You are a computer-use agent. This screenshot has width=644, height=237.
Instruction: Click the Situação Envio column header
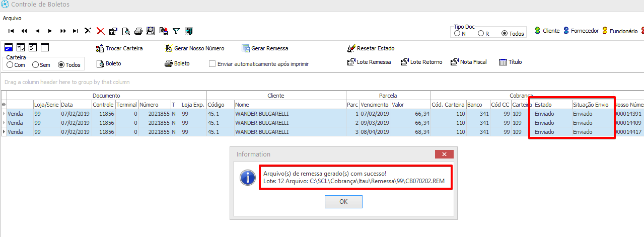tap(592, 105)
